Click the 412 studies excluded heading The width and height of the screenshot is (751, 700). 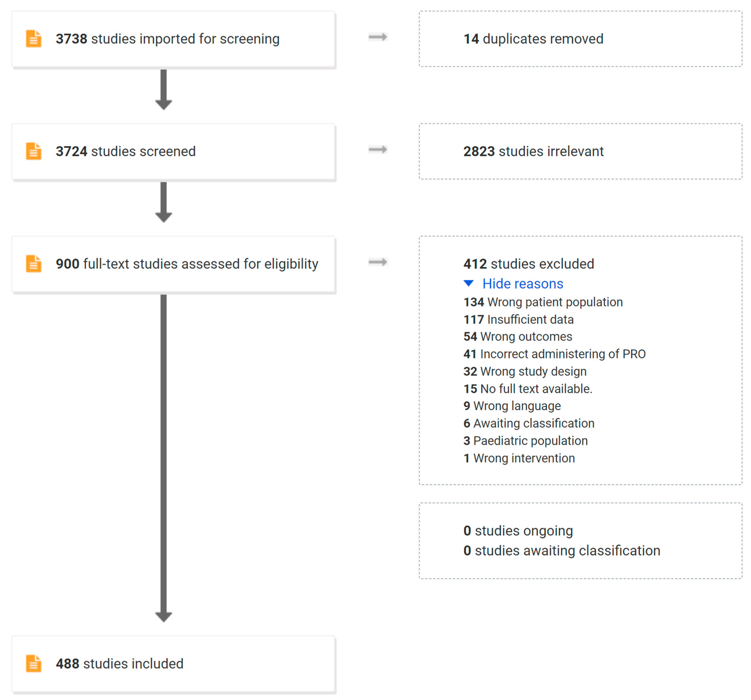pyautogui.click(x=528, y=264)
